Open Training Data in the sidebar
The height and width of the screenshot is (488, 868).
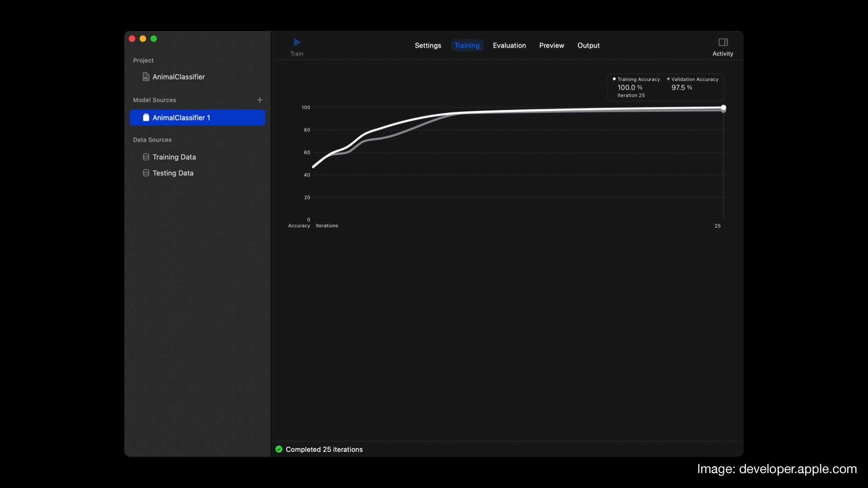click(174, 157)
